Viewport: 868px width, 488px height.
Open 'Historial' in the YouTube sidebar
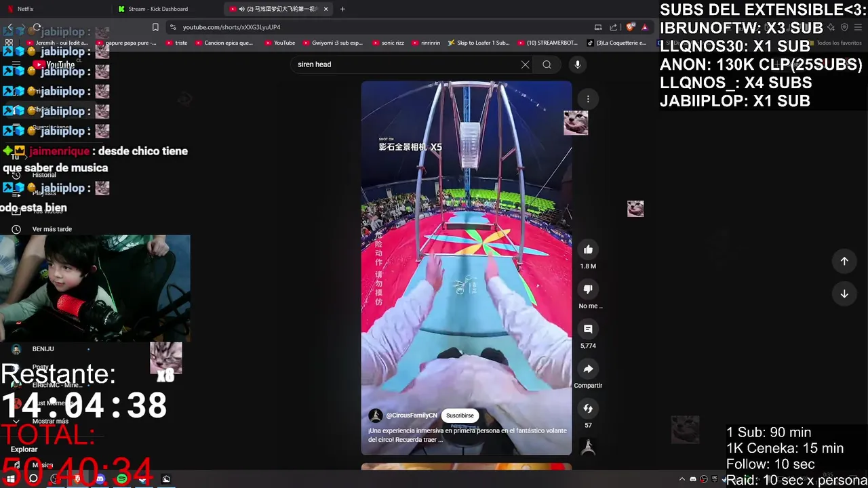click(43, 175)
